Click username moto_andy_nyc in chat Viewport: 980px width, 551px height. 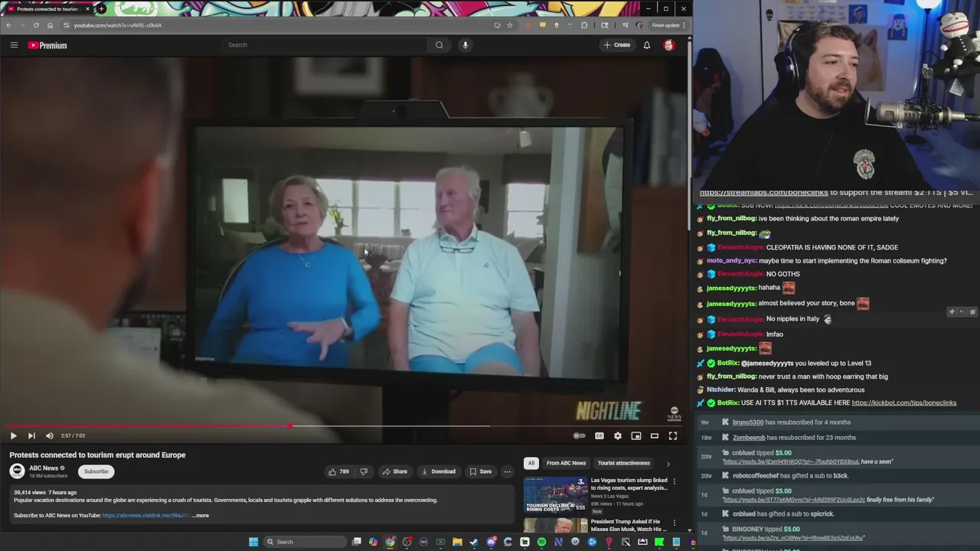[731, 261]
